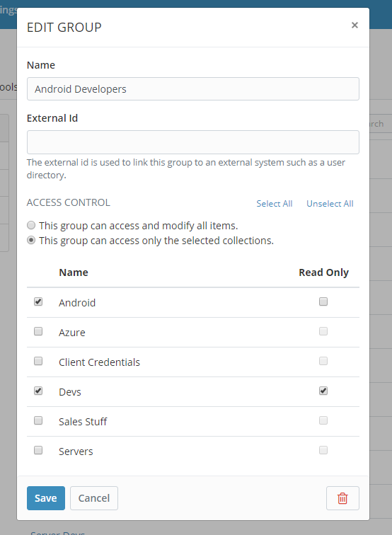Viewport: 392px width, 535px height.
Task: Enable Read Only for Android collection
Action: 323,301
